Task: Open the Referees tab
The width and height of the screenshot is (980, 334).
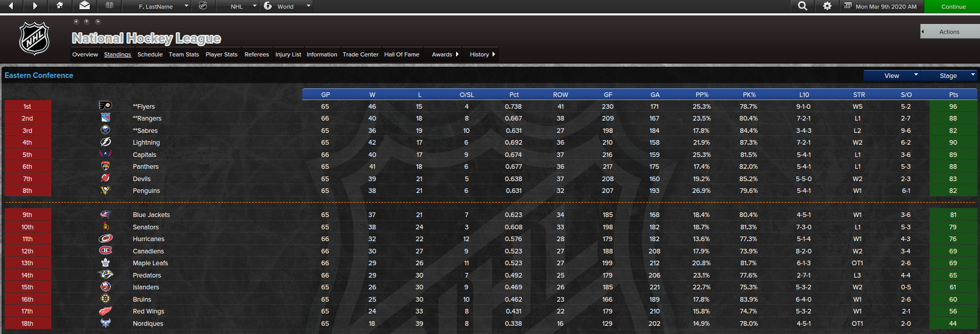Action: [257, 54]
